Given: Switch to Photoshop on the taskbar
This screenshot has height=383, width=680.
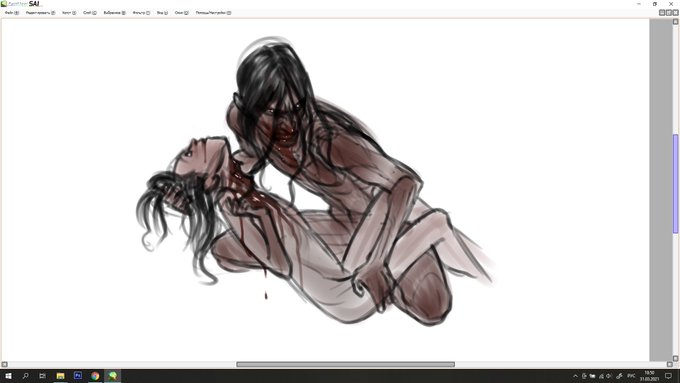Looking at the screenshot, I should click(x=78, y=376).
